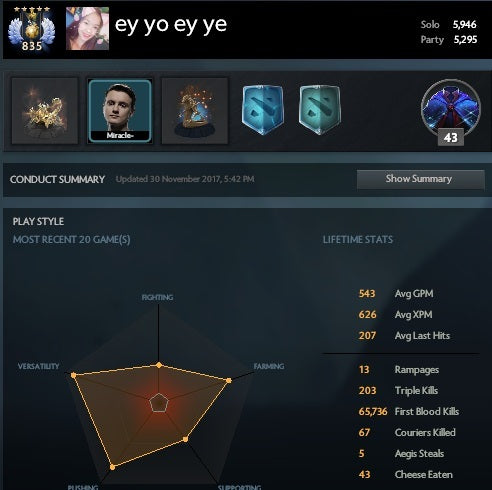This screenshot has width=492, height=490.
Task: Open the Miracle- player card
Action: coord(120,111)
